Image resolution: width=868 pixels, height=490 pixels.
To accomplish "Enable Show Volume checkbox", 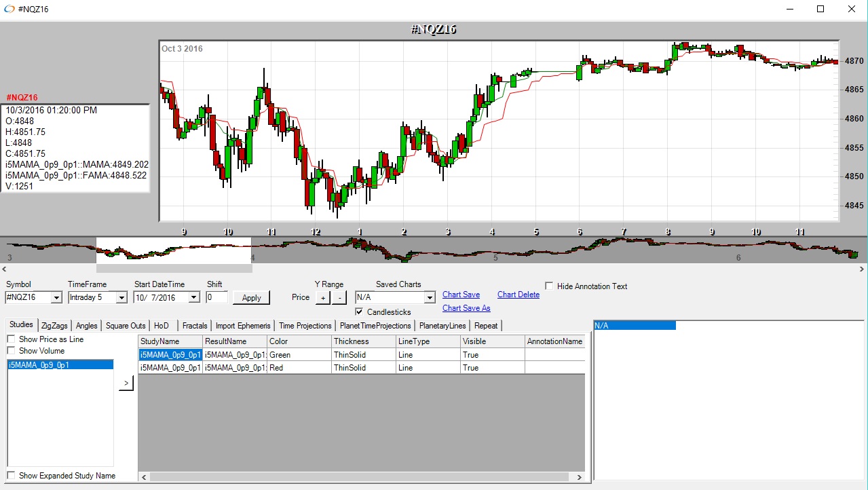I will pyautogui.click(x=12, y=351).
